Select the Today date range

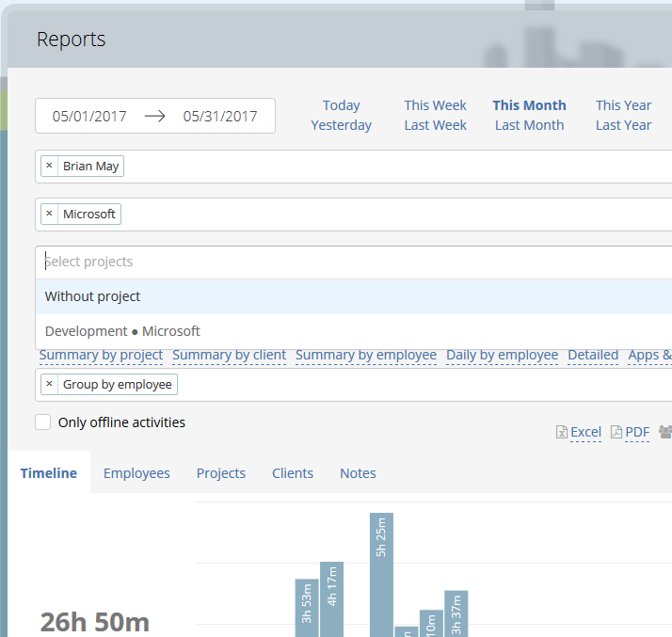(341, 105)
